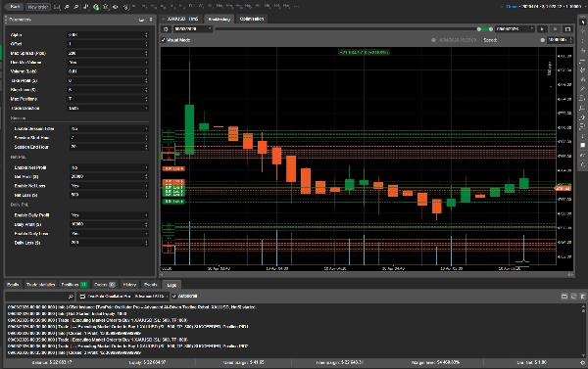Toggle the Autoscroll checkbox in Logs
The height and width of the screenshot is (369, 588).
(174, 297)
